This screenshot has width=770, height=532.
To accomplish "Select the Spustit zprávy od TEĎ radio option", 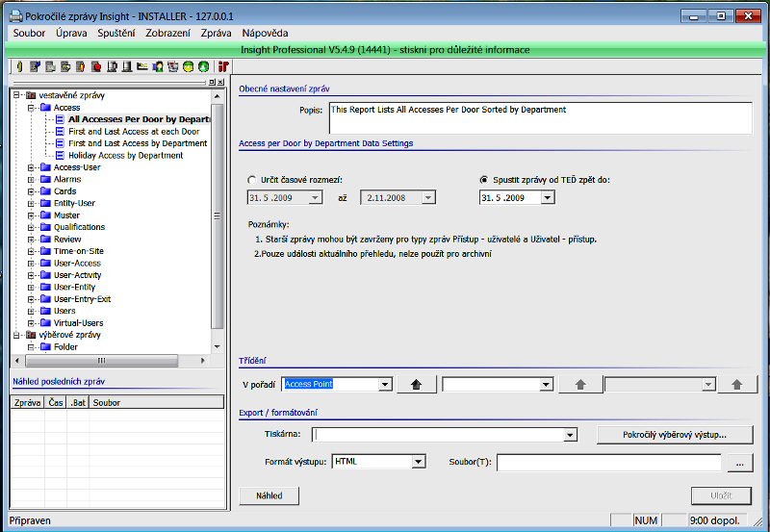I will pos(483,180).
